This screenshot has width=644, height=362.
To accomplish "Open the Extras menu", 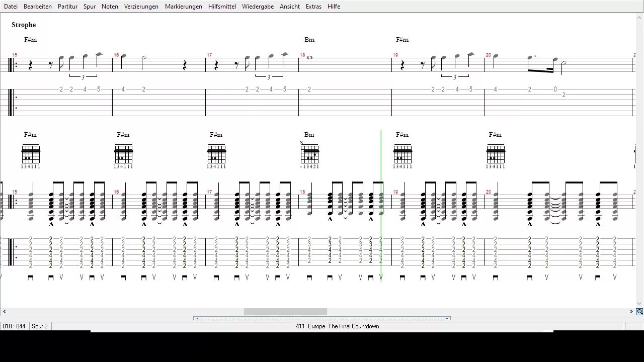I will point(313,7).
